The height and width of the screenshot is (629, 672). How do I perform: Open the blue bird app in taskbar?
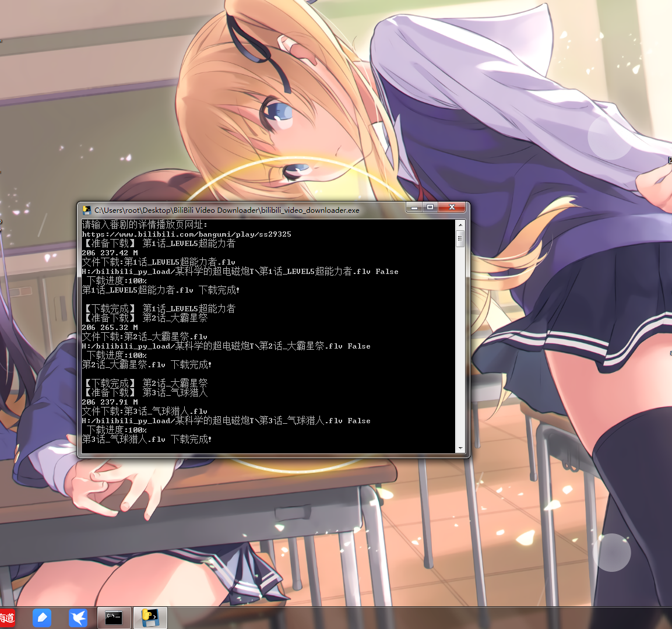pos(78,618)
